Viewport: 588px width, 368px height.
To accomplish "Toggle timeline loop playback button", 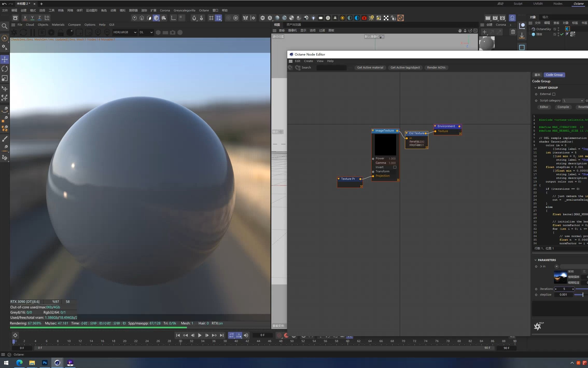I will (231, 335).
